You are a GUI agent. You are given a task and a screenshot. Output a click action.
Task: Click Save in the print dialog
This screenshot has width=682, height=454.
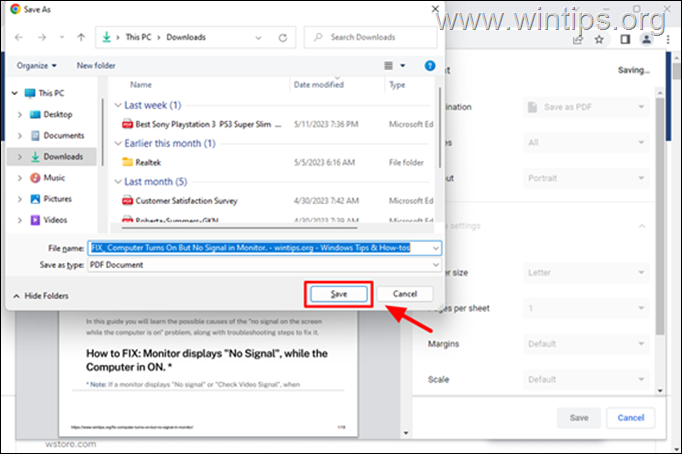[579, 418]
